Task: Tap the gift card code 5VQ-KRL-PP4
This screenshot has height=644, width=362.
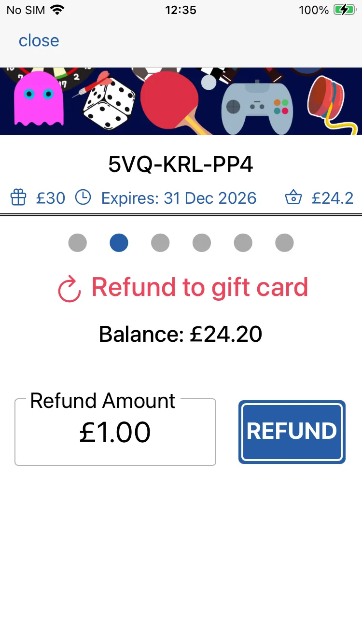Action: [x=181, y=165]
